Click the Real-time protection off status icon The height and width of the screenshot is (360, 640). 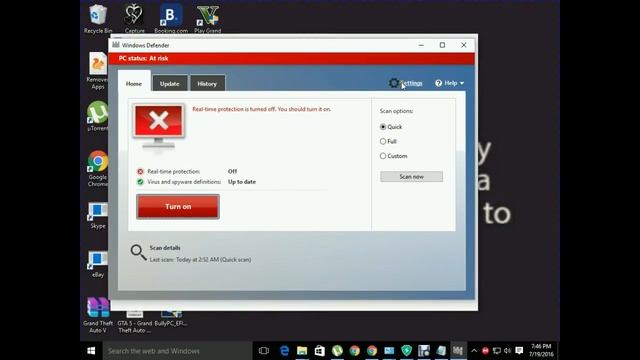pyautogui.click(x=140, y=171)
